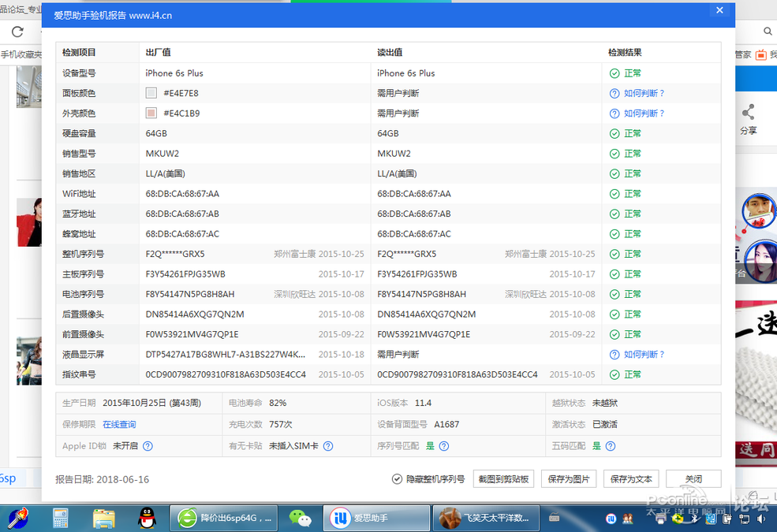Switch to 爱思助手 taskbar window
The height and width of the screenshot is (532, 777).
(376, 518)
